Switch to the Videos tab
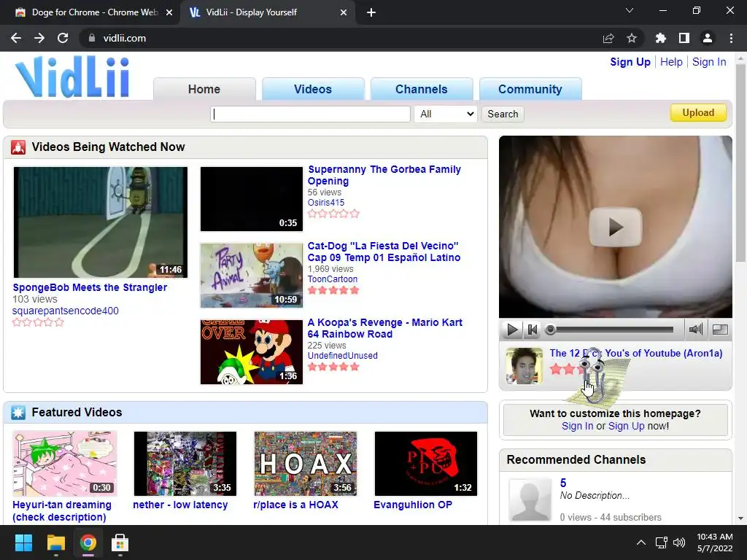 (313, 89)
